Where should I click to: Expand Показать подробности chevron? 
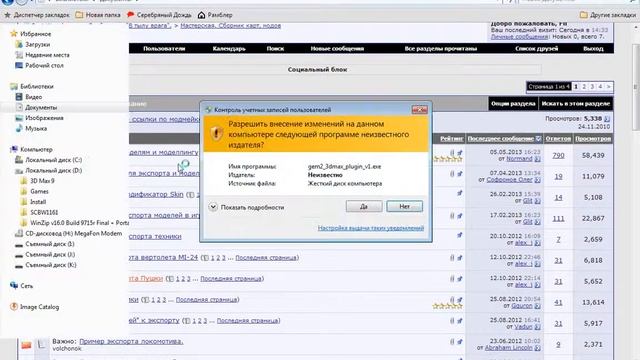213,207
